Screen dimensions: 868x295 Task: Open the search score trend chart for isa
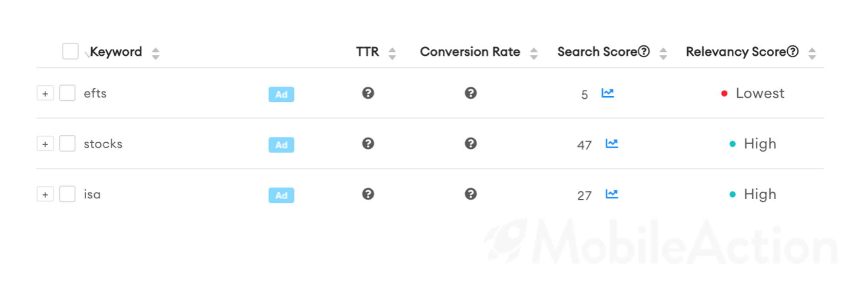(x=612, y=194)
